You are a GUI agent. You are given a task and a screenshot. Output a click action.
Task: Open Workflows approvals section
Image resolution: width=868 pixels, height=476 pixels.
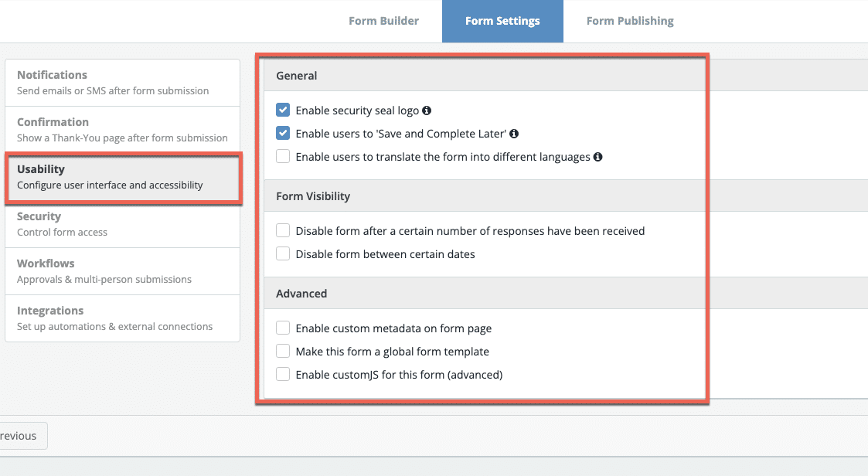pos(122,271)
